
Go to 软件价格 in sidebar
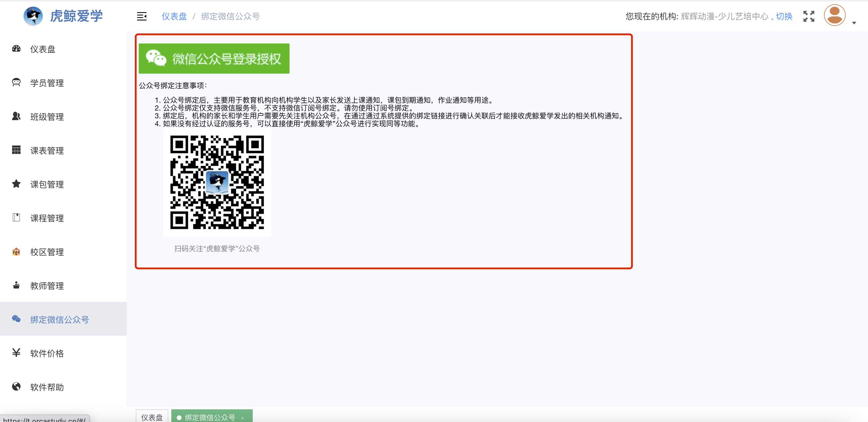click(x=63, y=353)
